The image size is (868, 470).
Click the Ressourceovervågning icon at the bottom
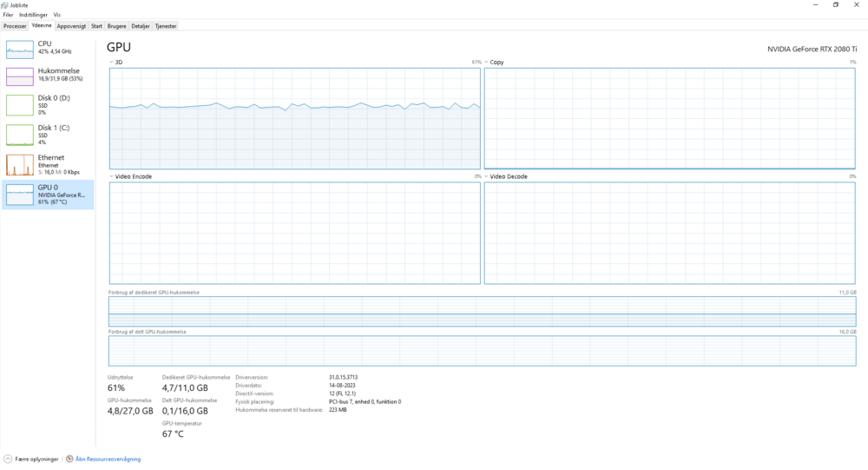pyautogui.click(x=69, y=459)
